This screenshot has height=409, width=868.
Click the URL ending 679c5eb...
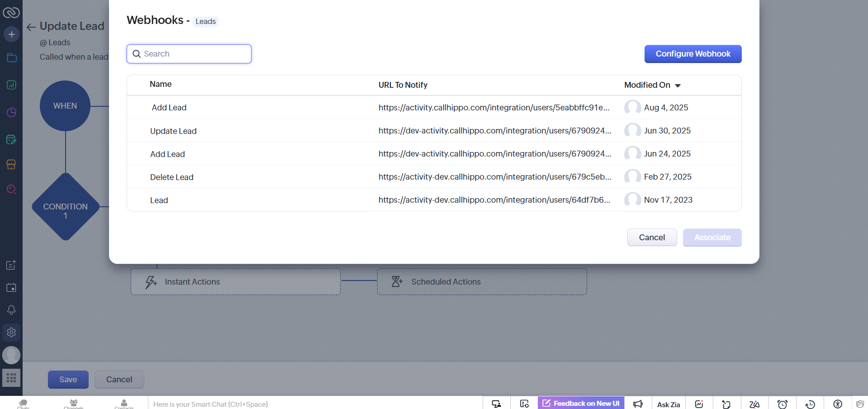[495, 177]
